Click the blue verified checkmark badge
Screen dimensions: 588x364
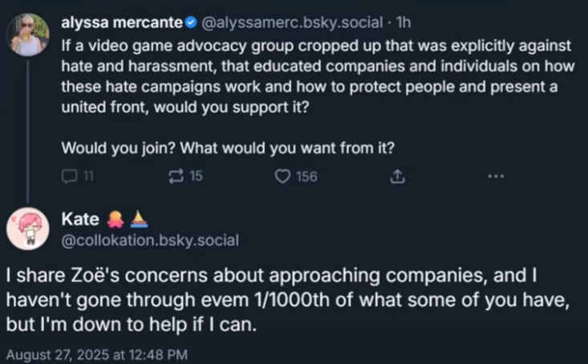pyautogui.click(x=180, y=22)
